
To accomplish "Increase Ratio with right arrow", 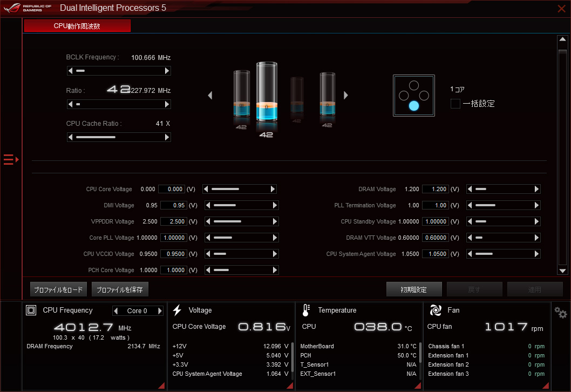I will [x=167, y=104].
